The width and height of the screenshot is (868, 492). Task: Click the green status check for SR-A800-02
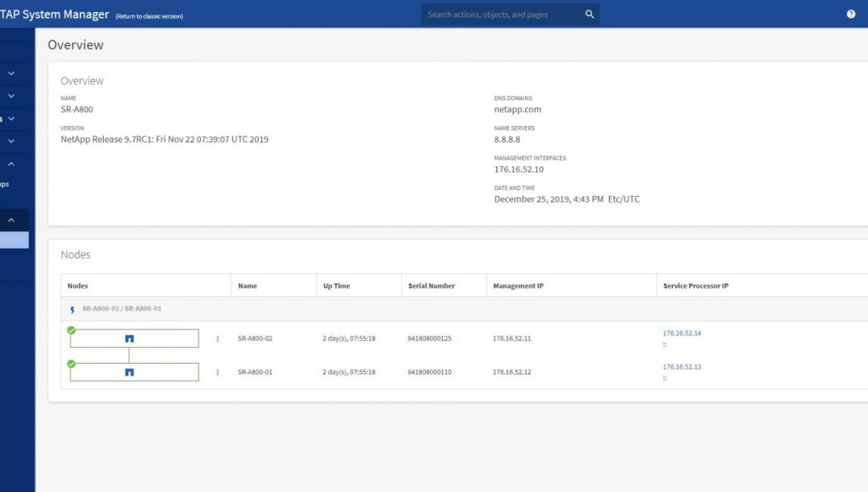71,330
